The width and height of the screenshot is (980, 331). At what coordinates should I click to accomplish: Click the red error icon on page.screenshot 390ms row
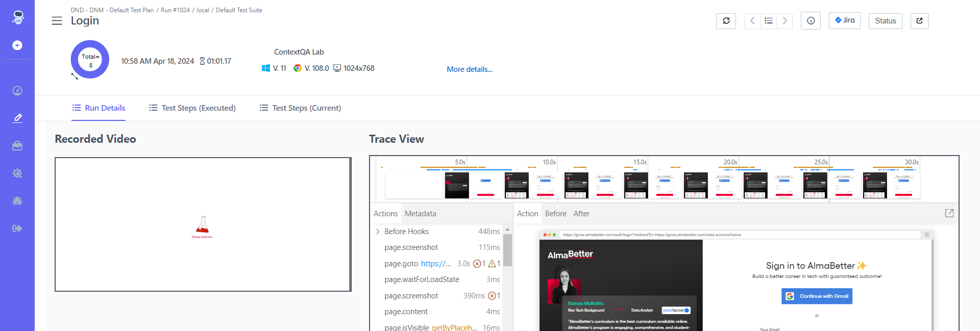click(x=492, y=296)
